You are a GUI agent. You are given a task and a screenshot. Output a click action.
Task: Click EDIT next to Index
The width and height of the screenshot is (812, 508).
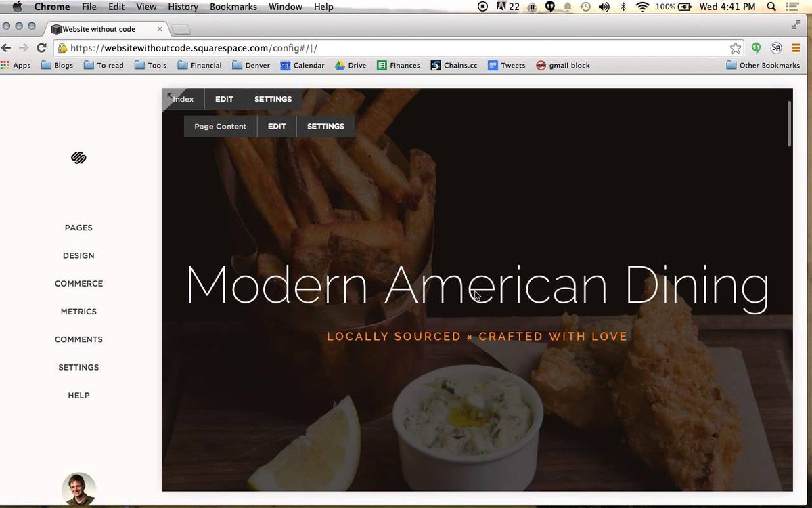pos(224,99)
